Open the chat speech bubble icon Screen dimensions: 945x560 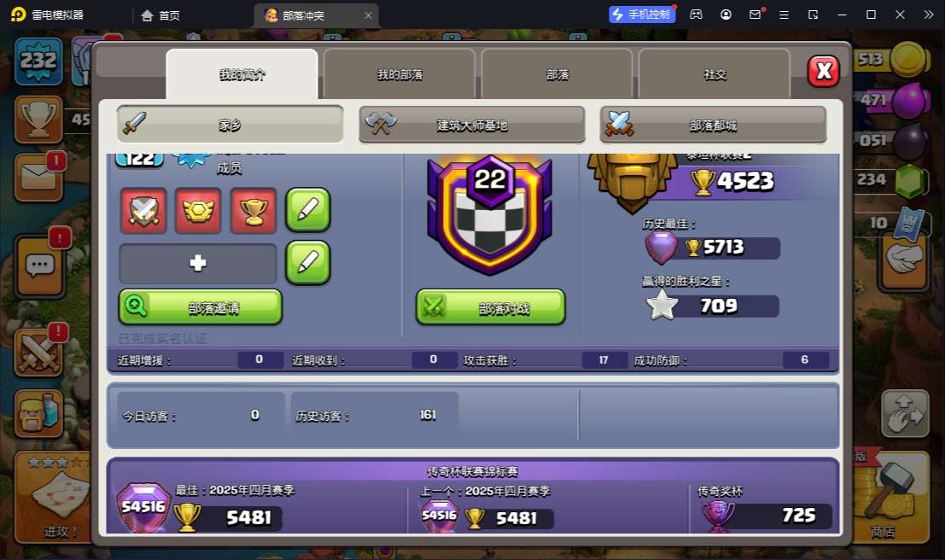click(x=40, y=265)
